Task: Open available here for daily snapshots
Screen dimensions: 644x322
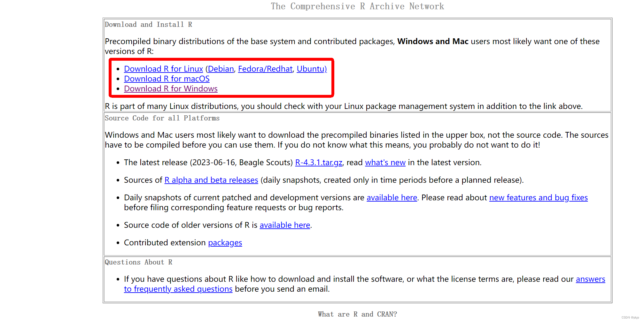Action: [x=392, y=197]
